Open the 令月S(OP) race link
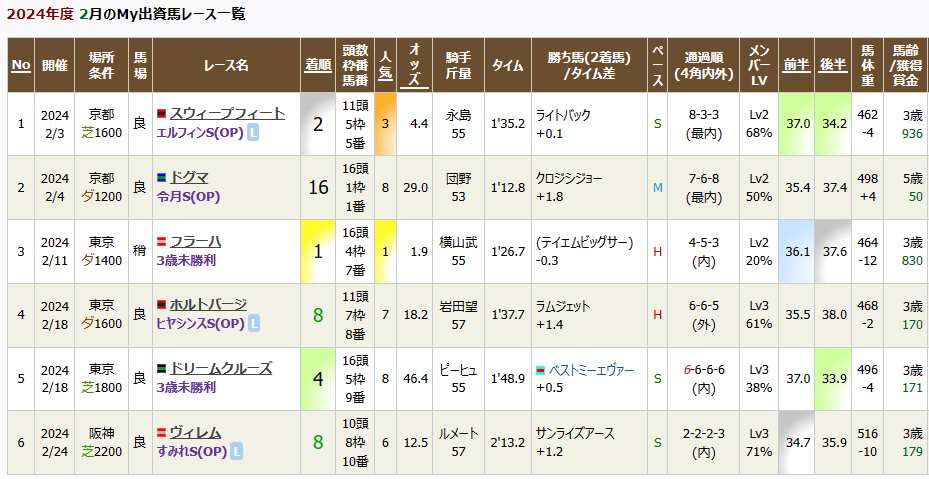The image size is (929, 479). click(x=188, y=198)
